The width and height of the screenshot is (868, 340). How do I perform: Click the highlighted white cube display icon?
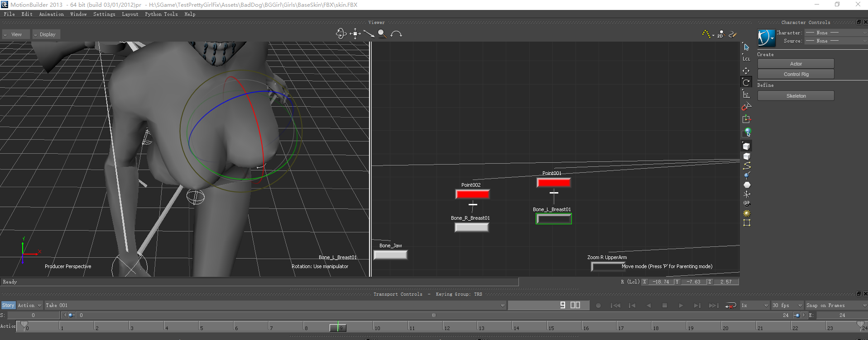[x=746, y=146]
